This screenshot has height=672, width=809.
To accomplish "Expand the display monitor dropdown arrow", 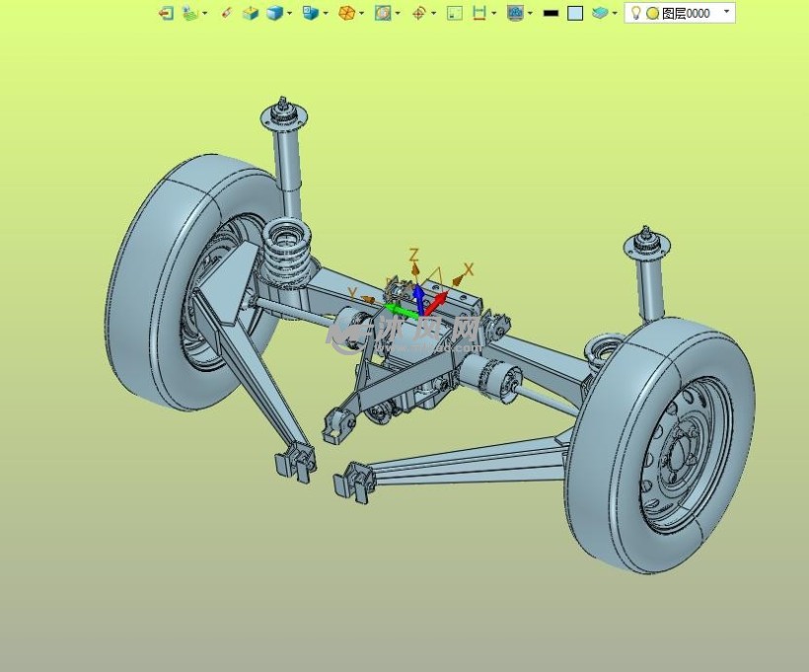I will [x=530, y=14].
